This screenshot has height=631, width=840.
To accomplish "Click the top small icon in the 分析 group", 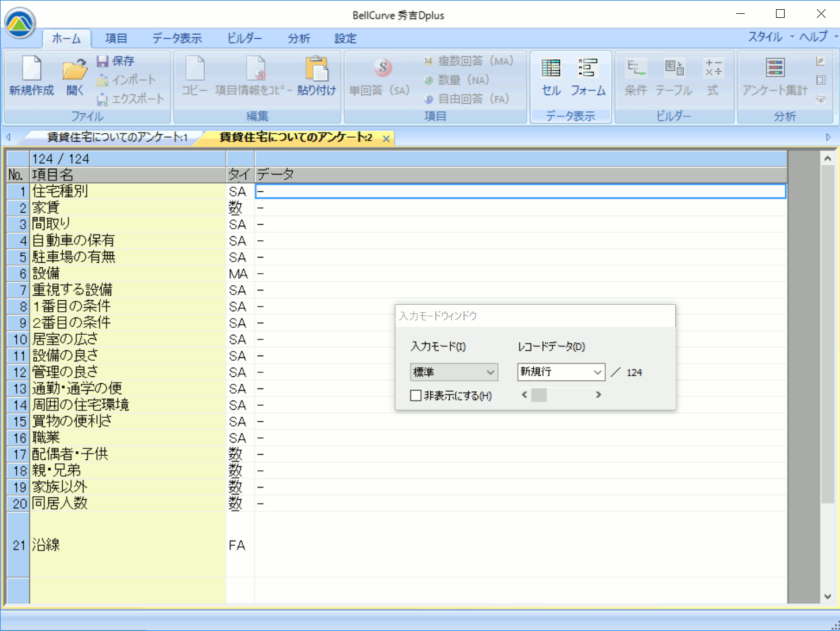I will (x=820, y=61).
